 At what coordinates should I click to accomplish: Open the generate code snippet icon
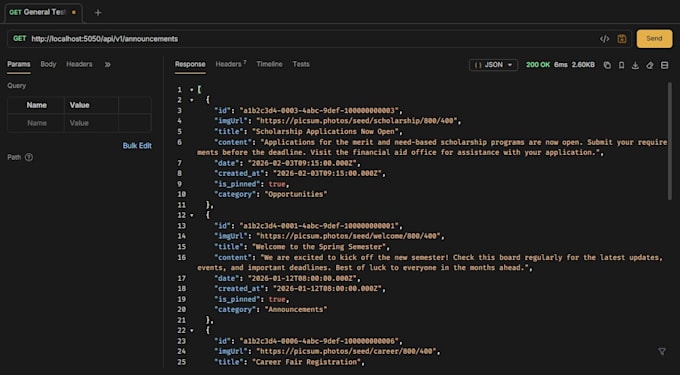(604, 39)
